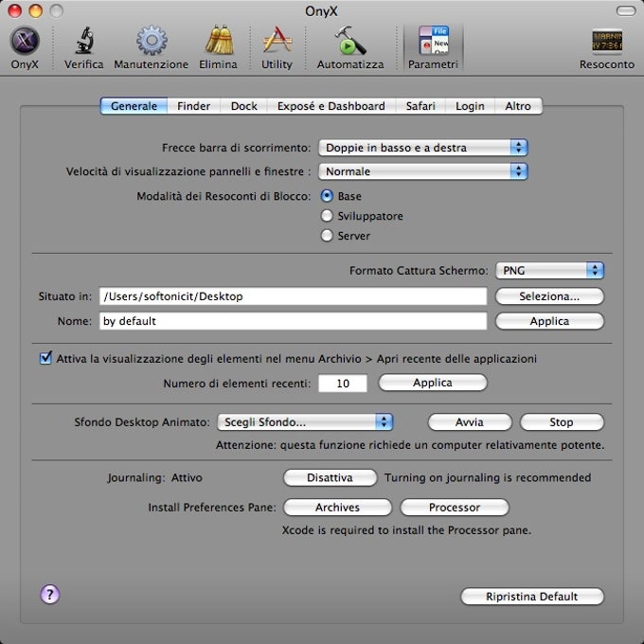The width and height of the screenshot is (644, 644).
Task: Click the Stop button
Action: pyautogui.click(x=562, y=421)
